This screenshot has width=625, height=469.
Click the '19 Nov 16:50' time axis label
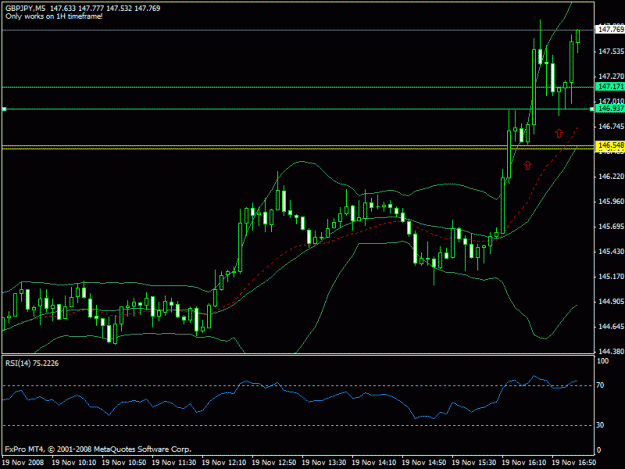[574, 463]
